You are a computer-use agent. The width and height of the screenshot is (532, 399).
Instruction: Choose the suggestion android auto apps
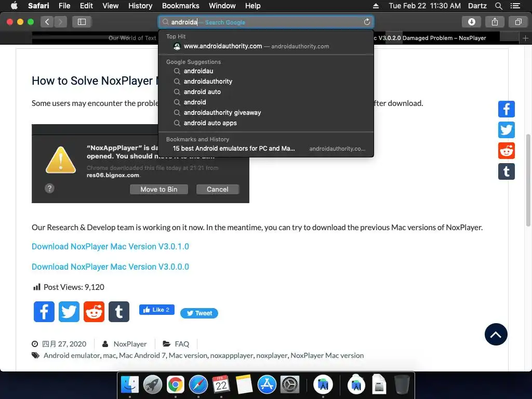coord(266,123)
